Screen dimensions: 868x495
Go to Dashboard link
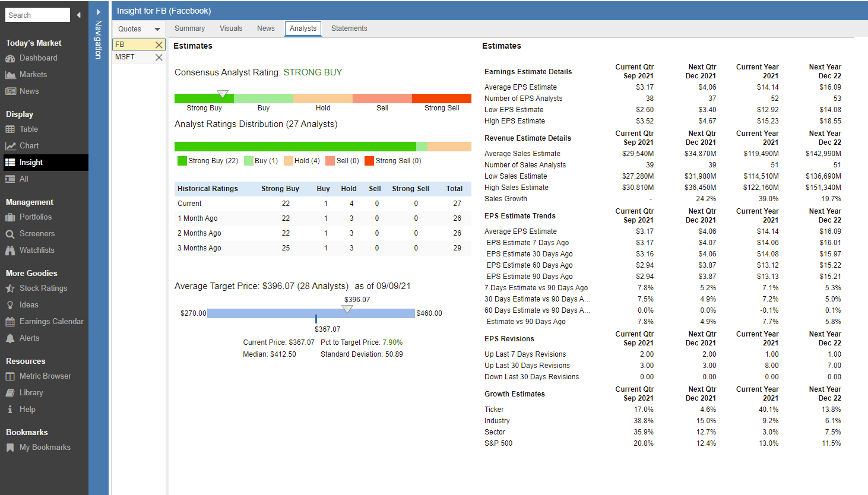(x=39, y=58)
